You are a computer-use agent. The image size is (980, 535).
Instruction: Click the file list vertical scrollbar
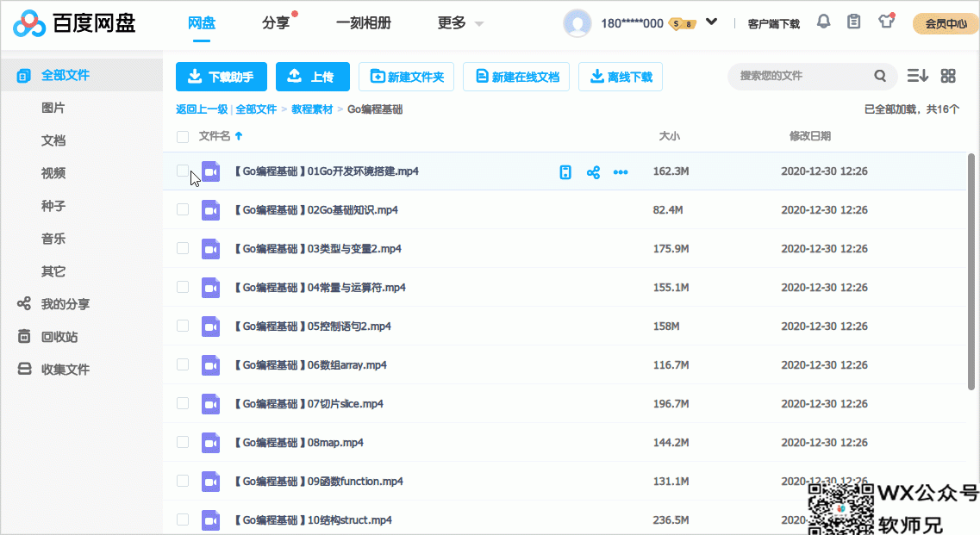click(971, 272)
